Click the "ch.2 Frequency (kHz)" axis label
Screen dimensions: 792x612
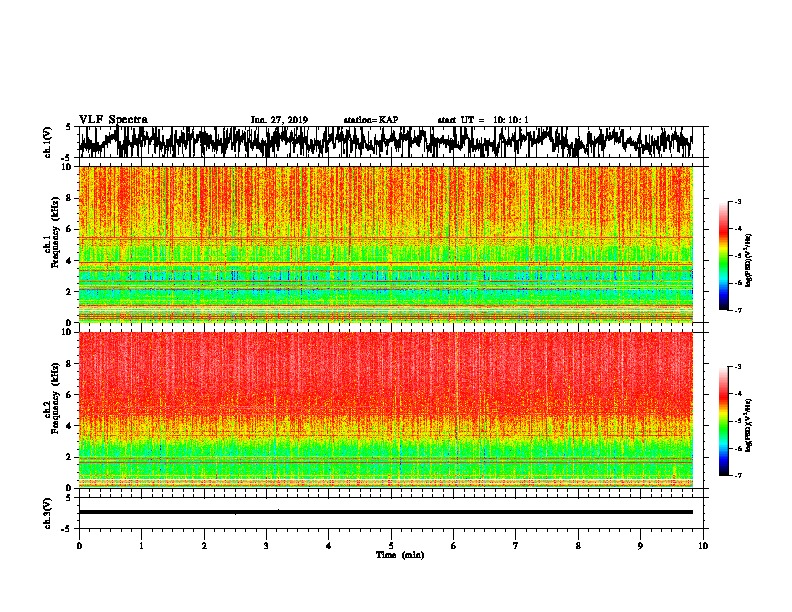[x=52, y=398]
